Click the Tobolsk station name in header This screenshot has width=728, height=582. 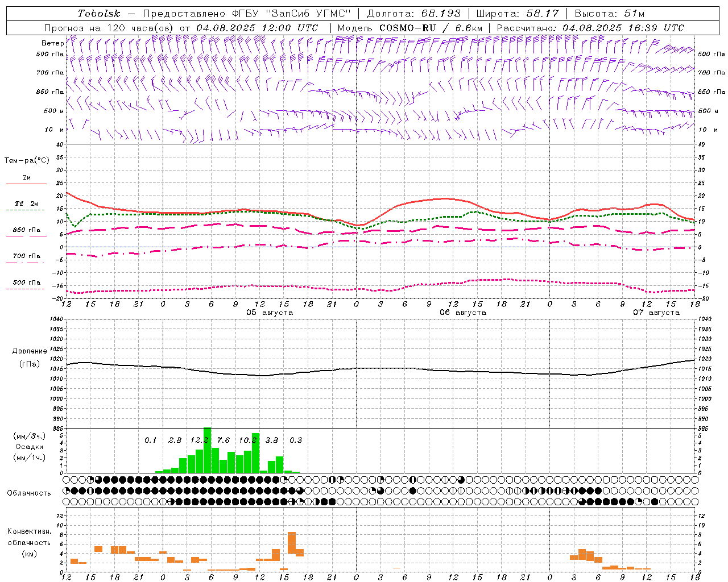pyautogui.click(x=100, y=14)
